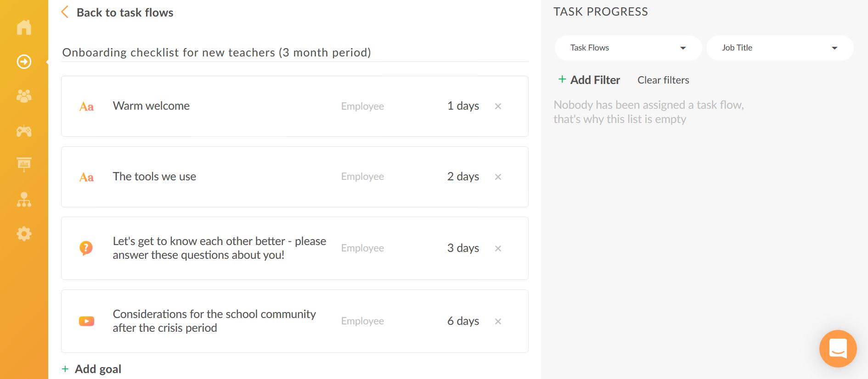Image resolution: width=868 pixels, height=379 pixels.
Task: Open the presentation board sidebar icon
Action: tap(24, 164)
